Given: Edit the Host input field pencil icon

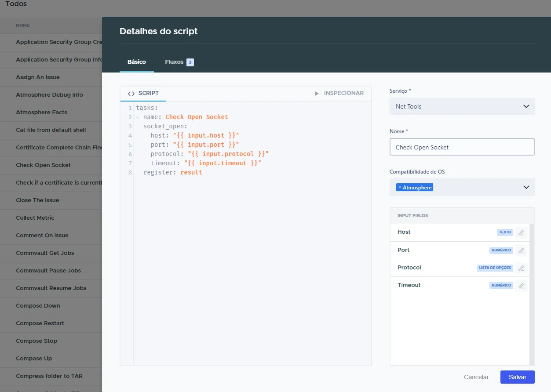Looking at the screenshot, I should click(x=521, y=232).
